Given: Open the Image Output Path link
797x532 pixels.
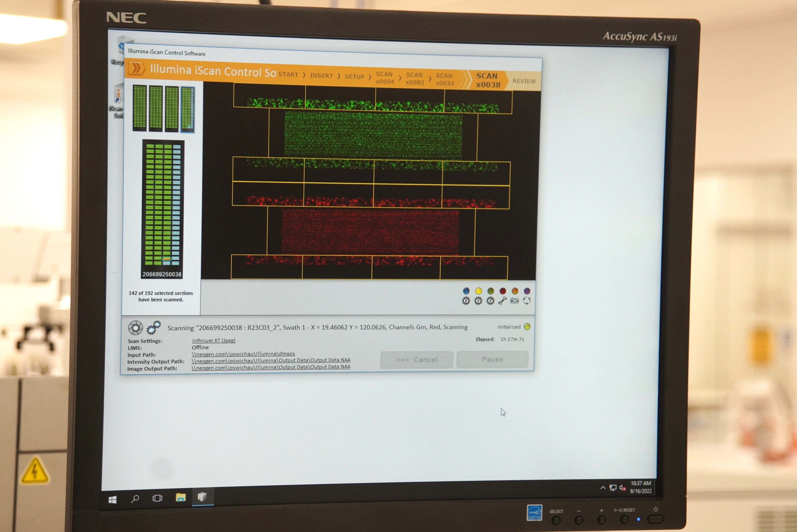Looking at the screenshot, I should point(271,367).
